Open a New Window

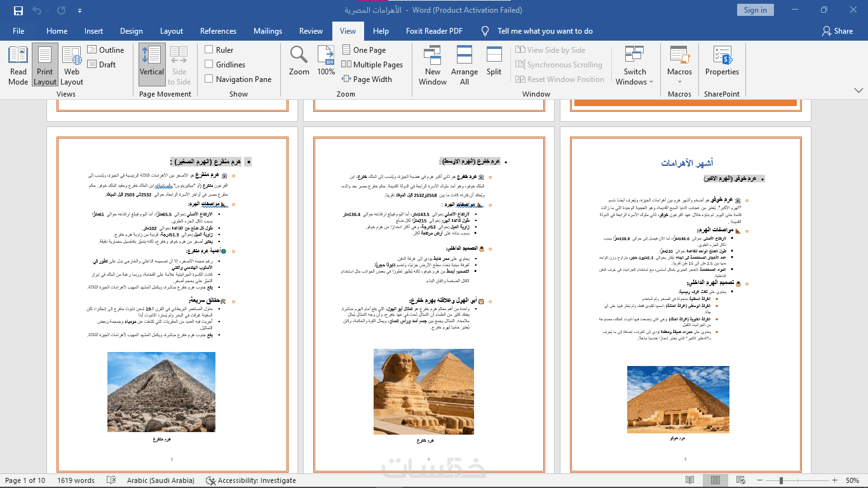point(433,65)
